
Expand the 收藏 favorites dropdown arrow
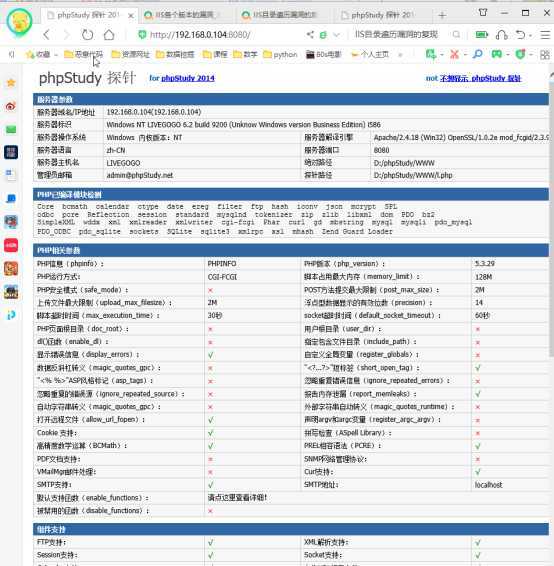point(56,55)
